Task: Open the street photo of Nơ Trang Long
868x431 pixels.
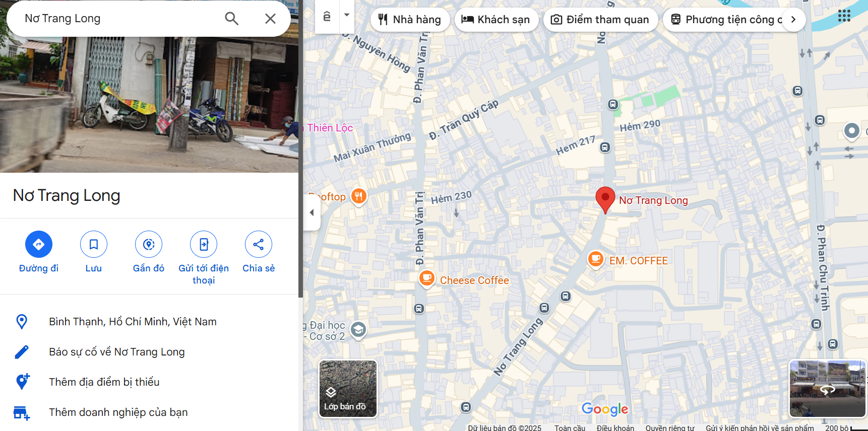Action: 149,104
